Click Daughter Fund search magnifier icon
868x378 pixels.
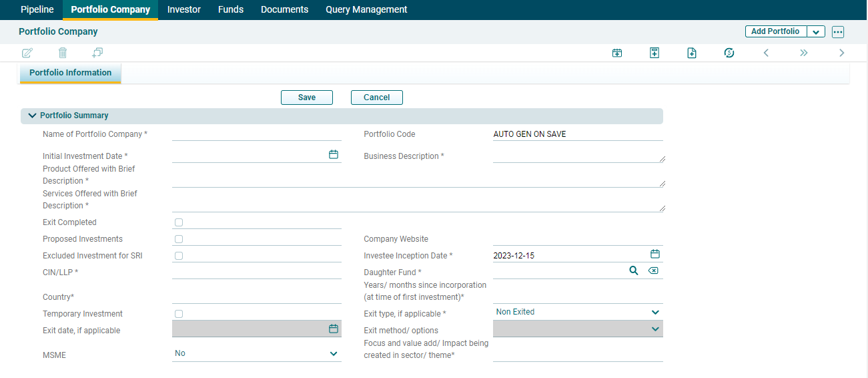(x=634, y=270)
